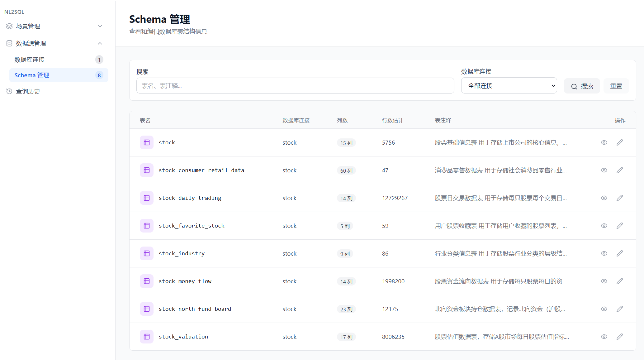Open edit for stock_north_fund_board table
This screenshot has width=644, height=360.
click(x=620, y=309)
